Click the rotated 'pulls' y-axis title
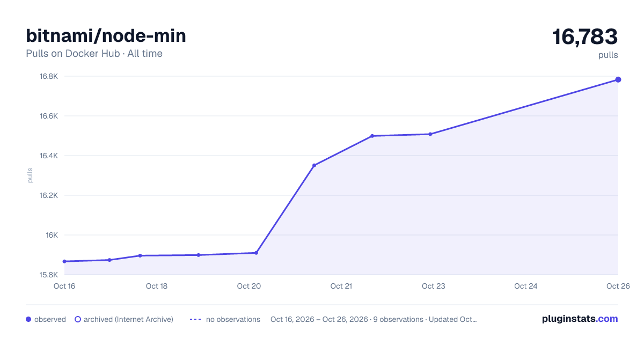This screenshot has width=644, height=338. pyautogui.click(x=31, y=175)
